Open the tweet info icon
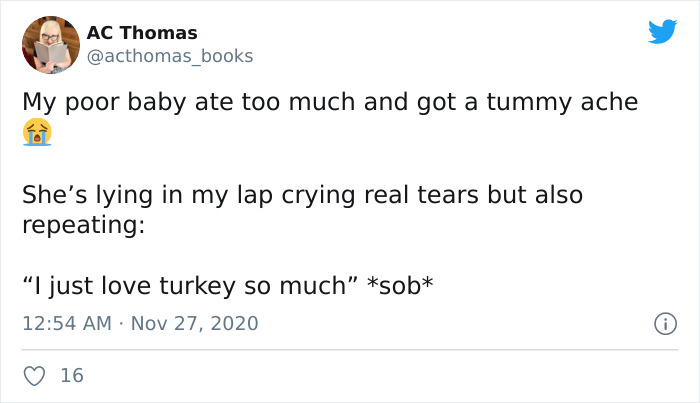 tap(664, 323)
